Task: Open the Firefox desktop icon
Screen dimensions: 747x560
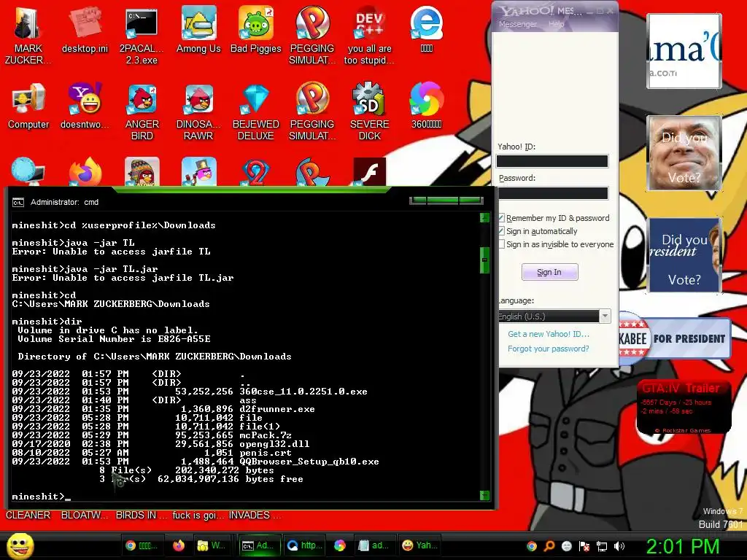Action: [x=85, y=171]
